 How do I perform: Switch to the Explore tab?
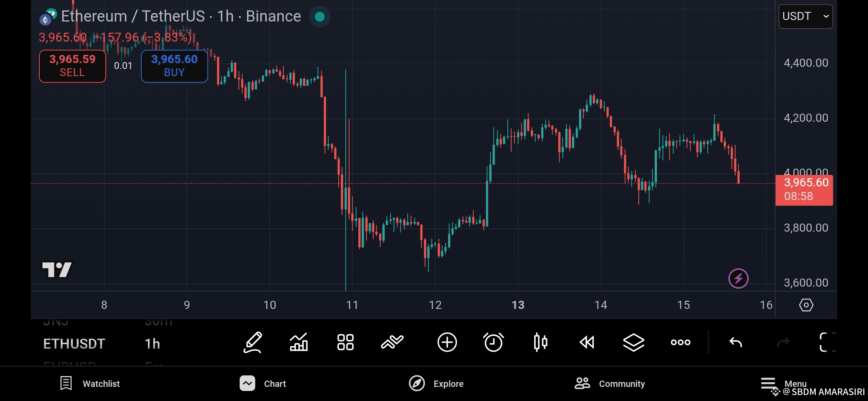point(436,384)
